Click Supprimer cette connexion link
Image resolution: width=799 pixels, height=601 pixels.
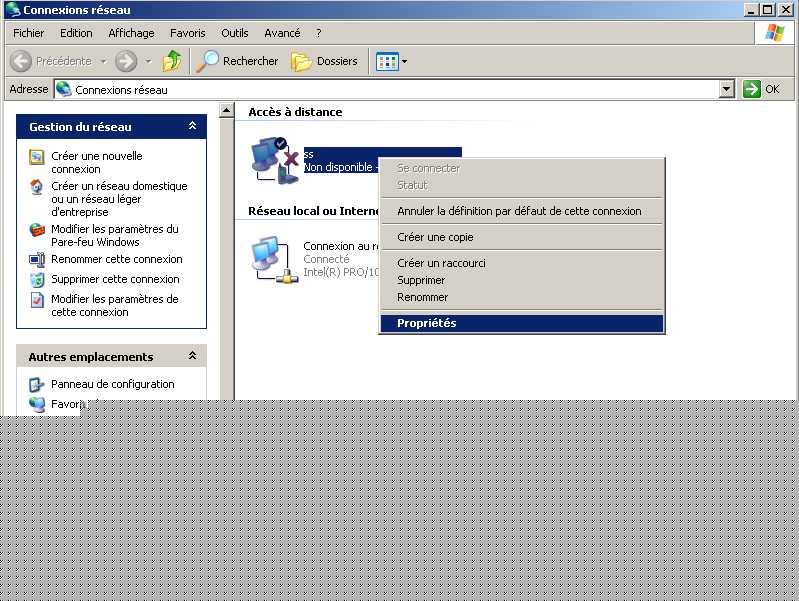115,279
